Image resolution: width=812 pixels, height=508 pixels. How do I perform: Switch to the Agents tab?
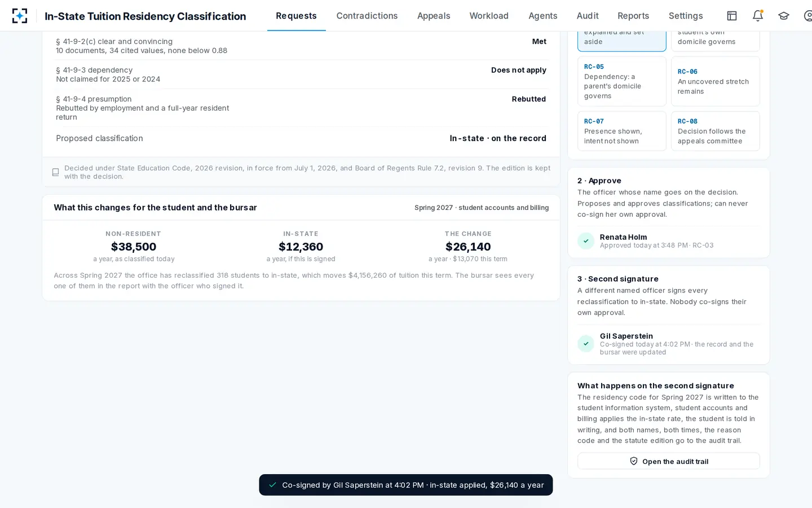coord(543,16)
